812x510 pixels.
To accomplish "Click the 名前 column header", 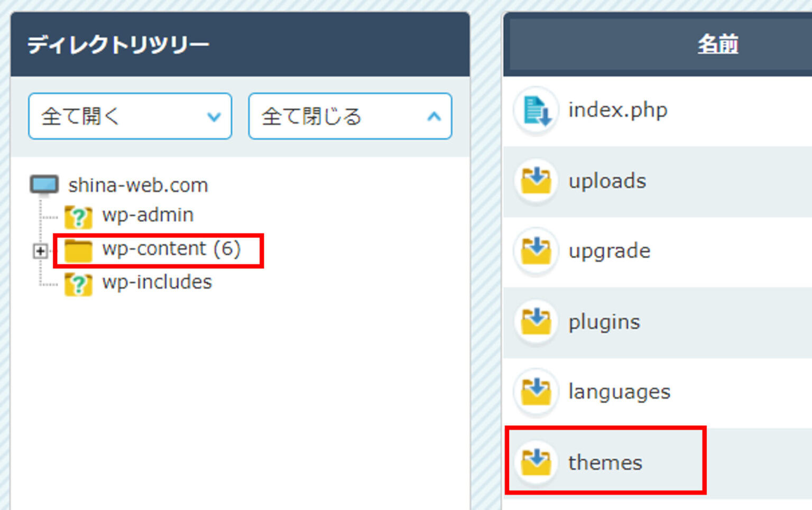I will coord(717,45).
